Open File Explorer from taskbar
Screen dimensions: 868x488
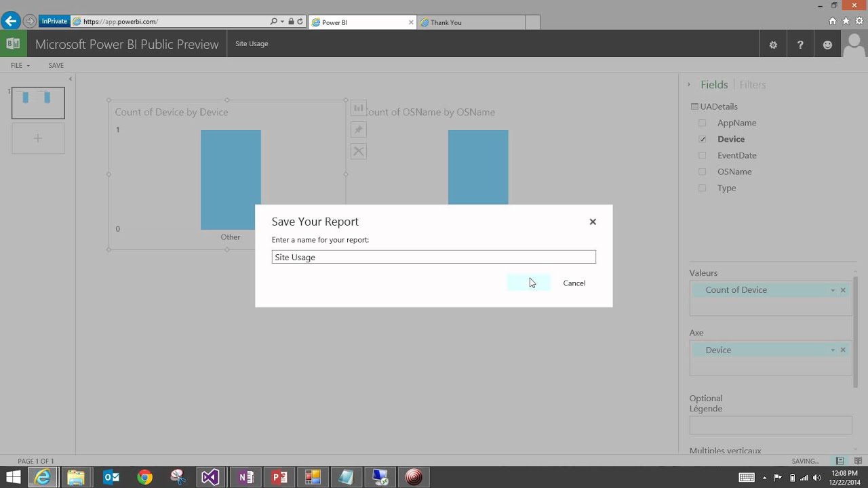point(76,477)
